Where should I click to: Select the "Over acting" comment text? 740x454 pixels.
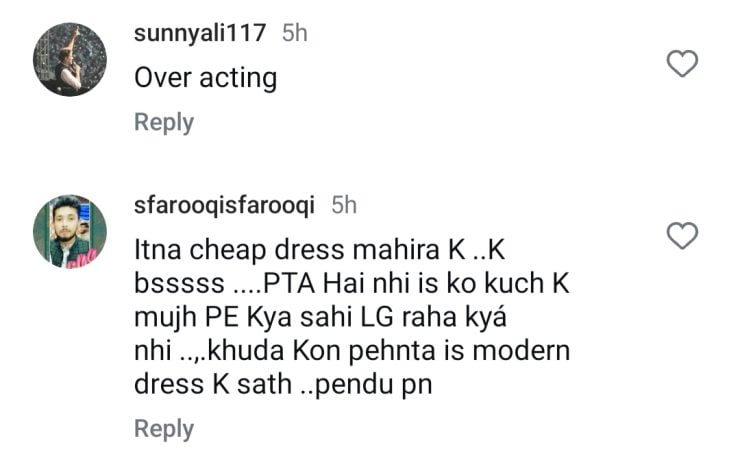coord(205,78)
